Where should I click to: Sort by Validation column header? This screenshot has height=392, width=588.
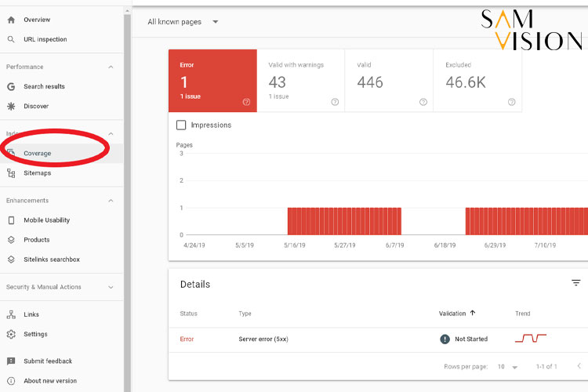point(456,314)
